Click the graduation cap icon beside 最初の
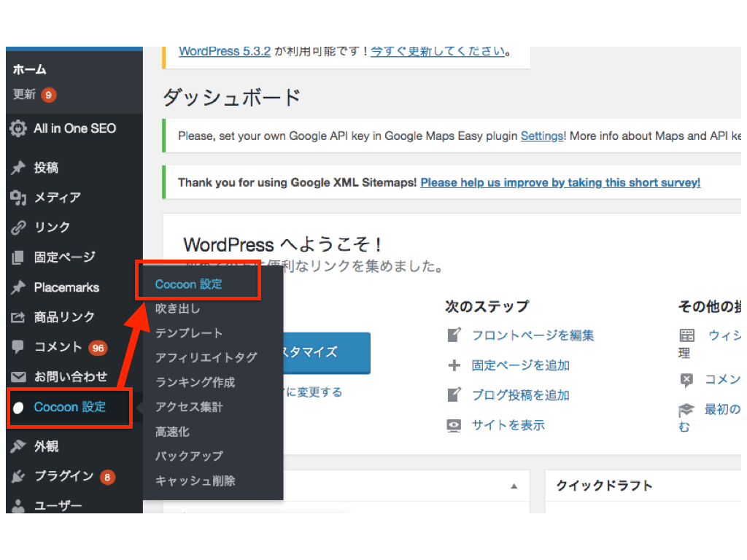 pyautogui.click(x=686, y=410)
